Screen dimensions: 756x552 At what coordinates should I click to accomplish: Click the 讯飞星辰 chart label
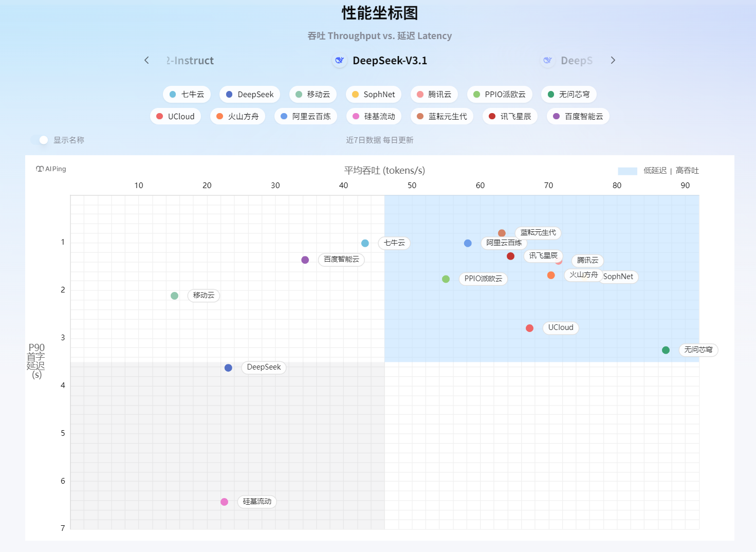(x=543, y=255)
